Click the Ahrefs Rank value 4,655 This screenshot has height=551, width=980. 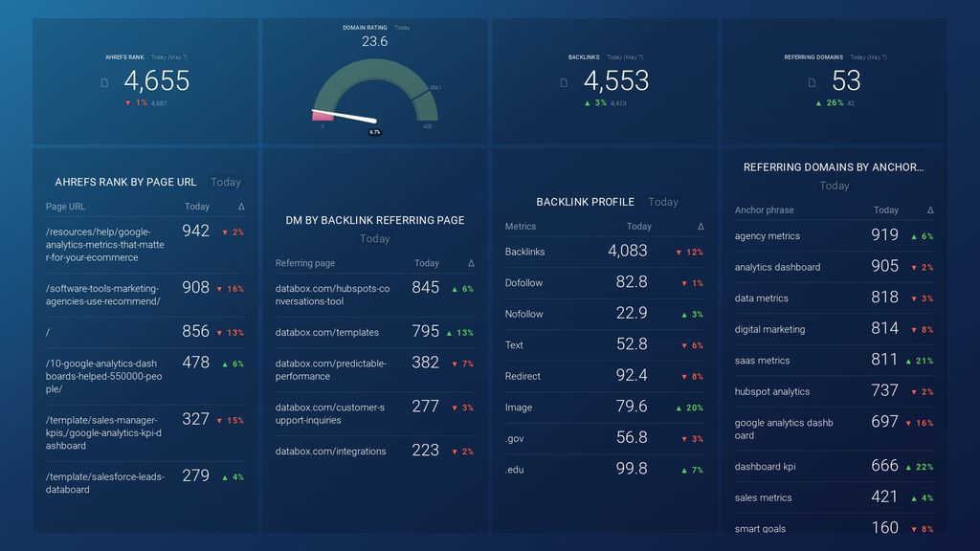tap(156, 80)
